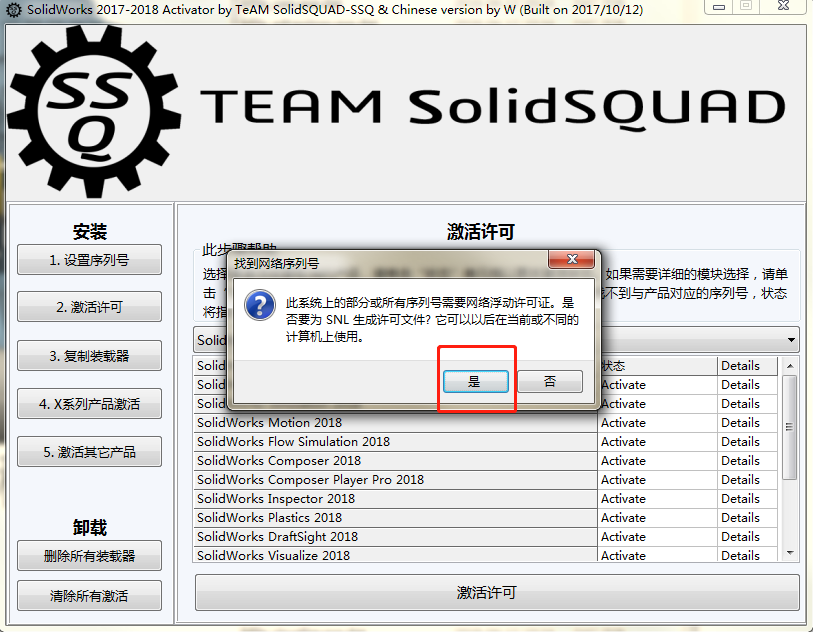The width and height of the screenshot is (813, 632).
Task: Select SolidWorks Composer Player Pro 2018 row
Action: pyautogui.click(x=396, y=480)
